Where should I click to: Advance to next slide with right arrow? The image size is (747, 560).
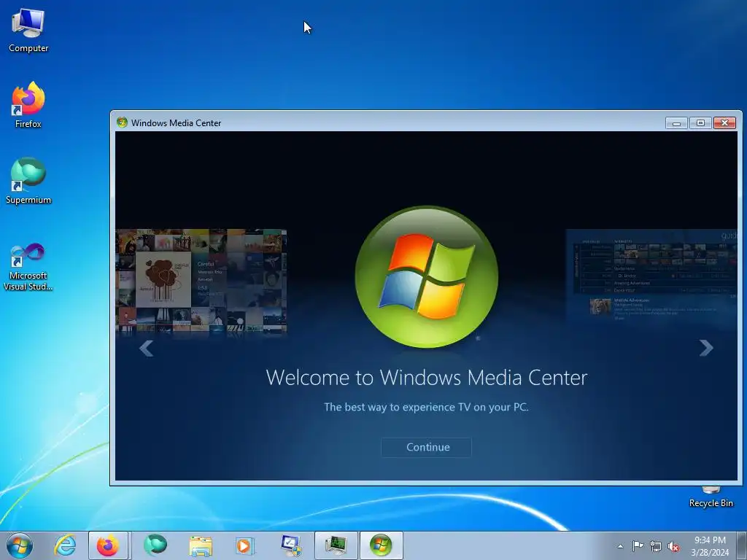pyautogui.click(x=706, y=348)
